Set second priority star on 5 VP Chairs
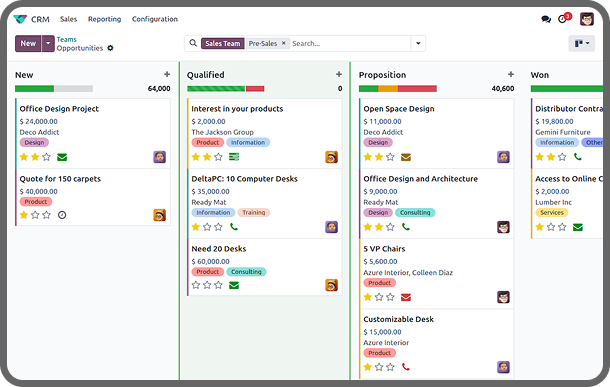610x387 pixels. coord(379,297)
